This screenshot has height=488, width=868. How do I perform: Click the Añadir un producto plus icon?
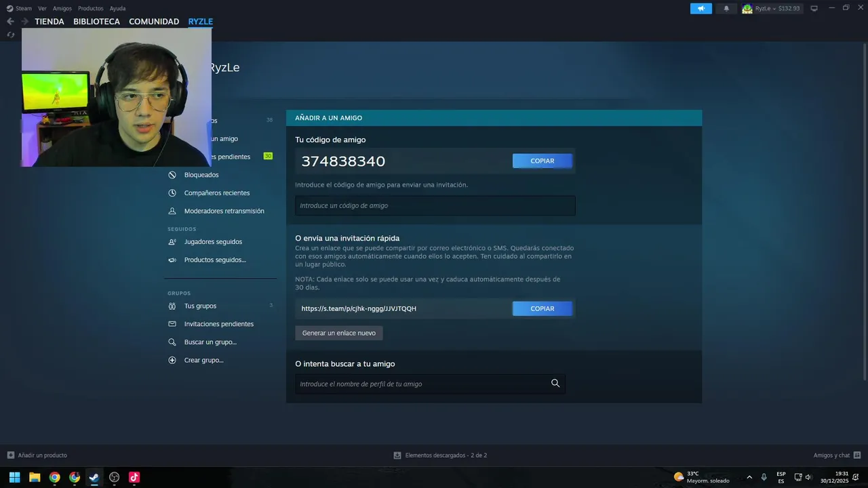click(x=10, y=455)
